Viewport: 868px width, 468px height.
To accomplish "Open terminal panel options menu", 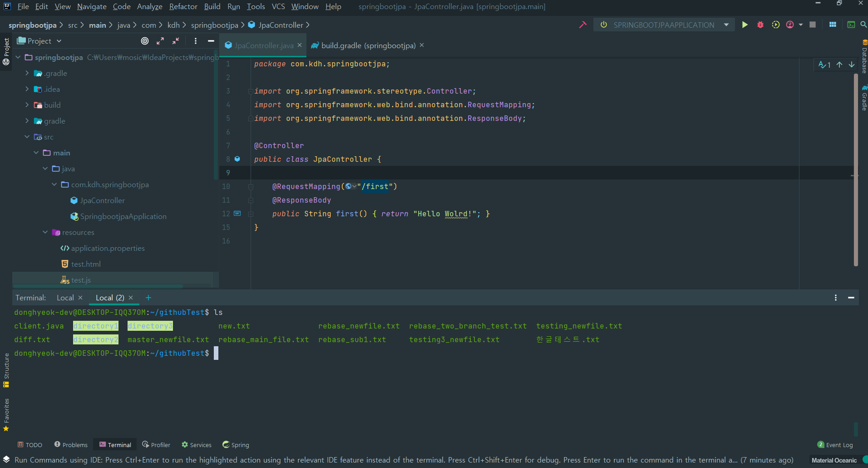I will pyautogui.click(x=836, y=298).
